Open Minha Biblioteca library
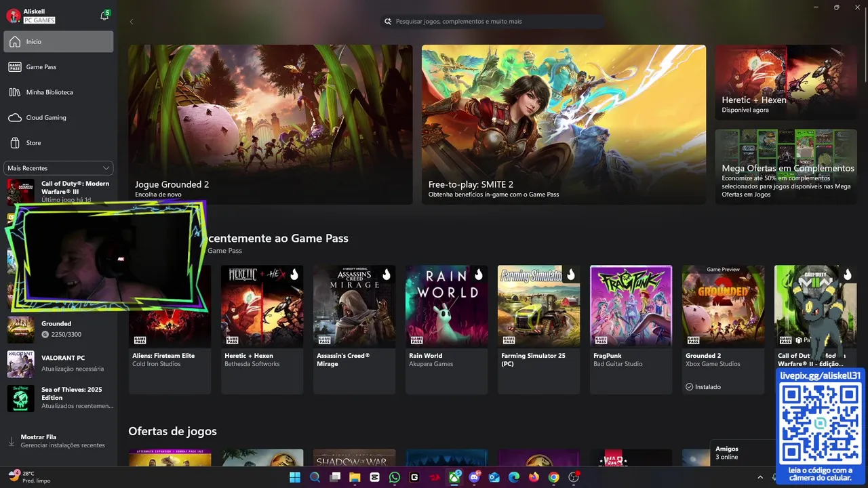 58,92
